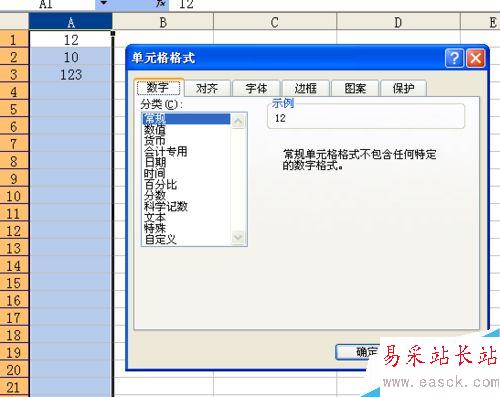Viewport: 500px width, 397px height.
Task: Select 时间 category
Action: (186, 174)
